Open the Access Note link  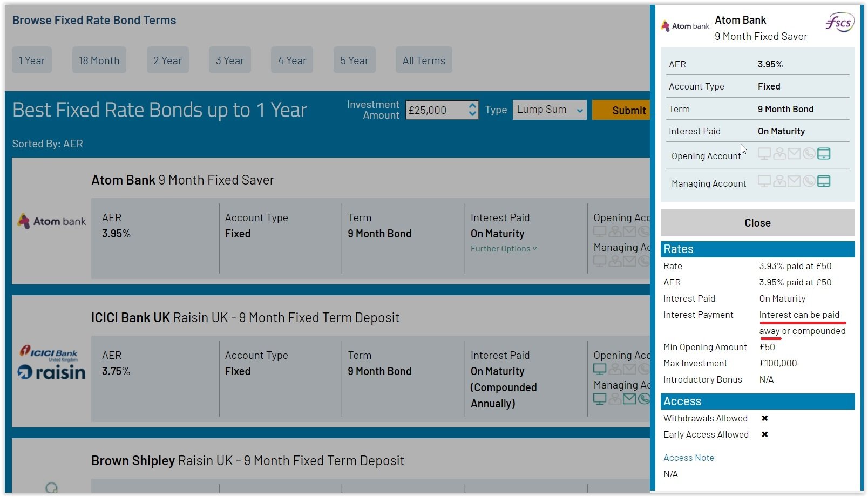tap(688, 458)
